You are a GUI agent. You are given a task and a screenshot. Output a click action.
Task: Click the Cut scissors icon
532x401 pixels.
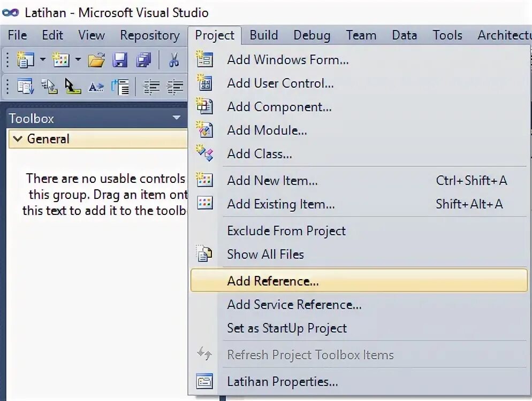click(174, 60)
